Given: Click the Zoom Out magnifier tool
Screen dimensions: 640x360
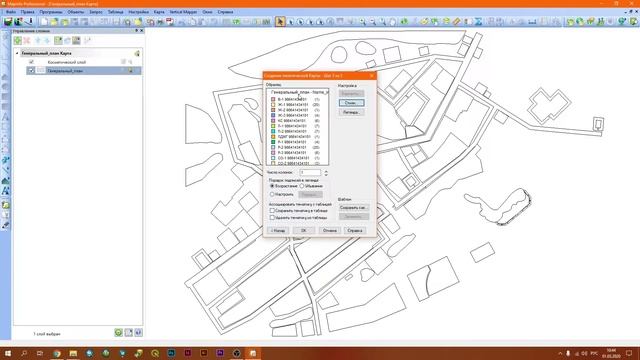Looking at the screenshot, I should tap(372, 22).
